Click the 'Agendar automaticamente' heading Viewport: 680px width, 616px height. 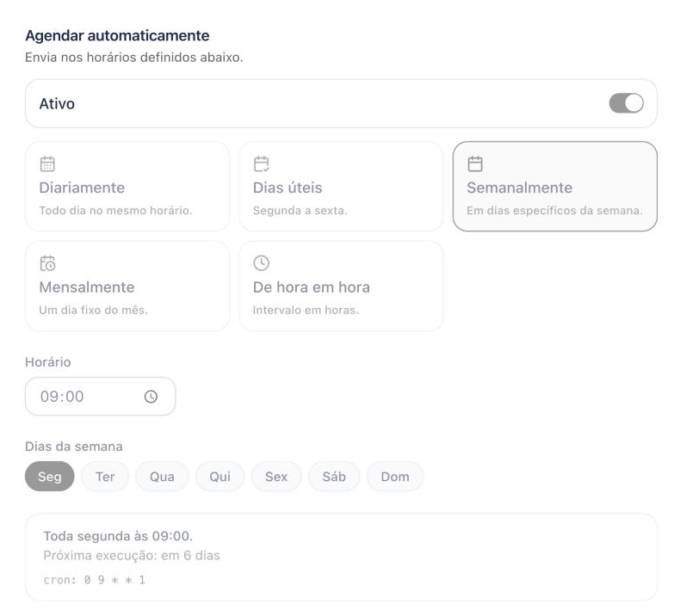[x=117, y=35]
